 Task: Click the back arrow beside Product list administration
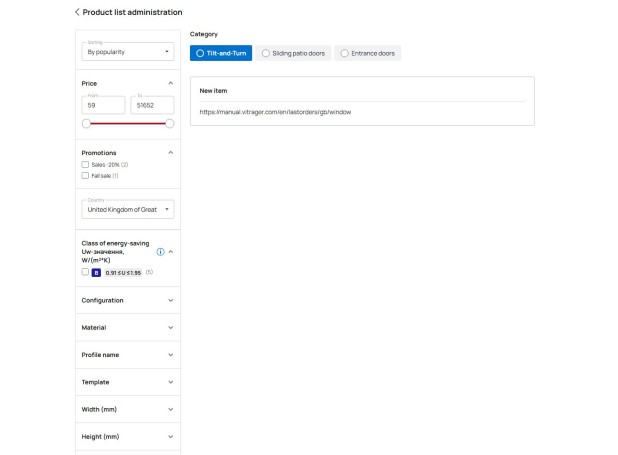tap(77, 12)
